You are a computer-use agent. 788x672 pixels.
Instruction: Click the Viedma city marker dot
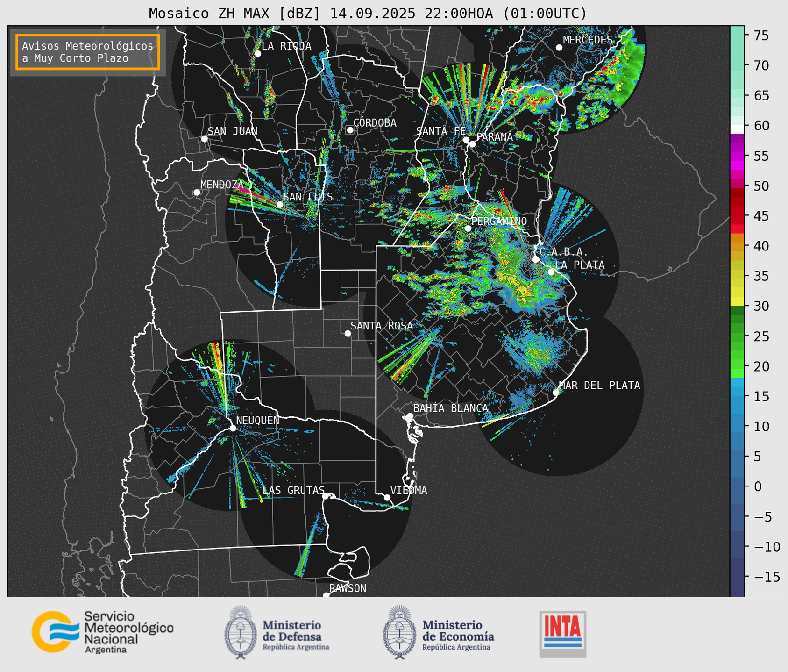(387, 497)
